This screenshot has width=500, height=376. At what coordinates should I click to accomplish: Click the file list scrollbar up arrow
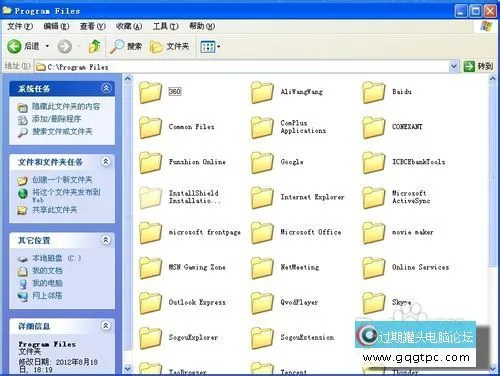click(493, 79)
